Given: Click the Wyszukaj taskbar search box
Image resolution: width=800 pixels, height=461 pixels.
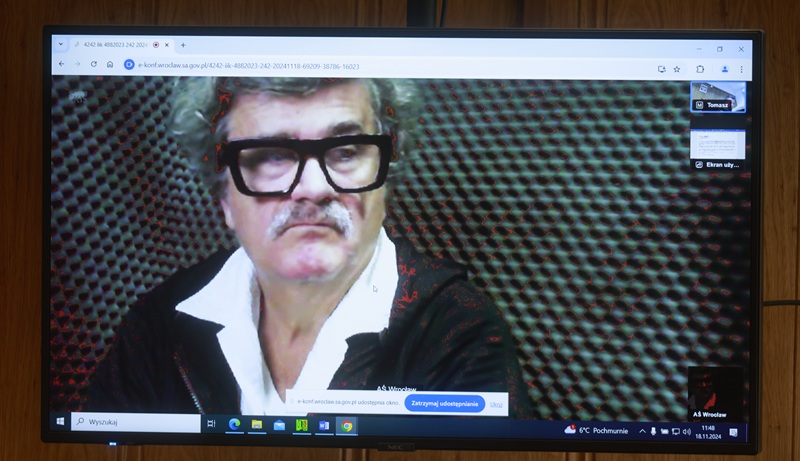Looking at the screenshot, I should (136, 423).
